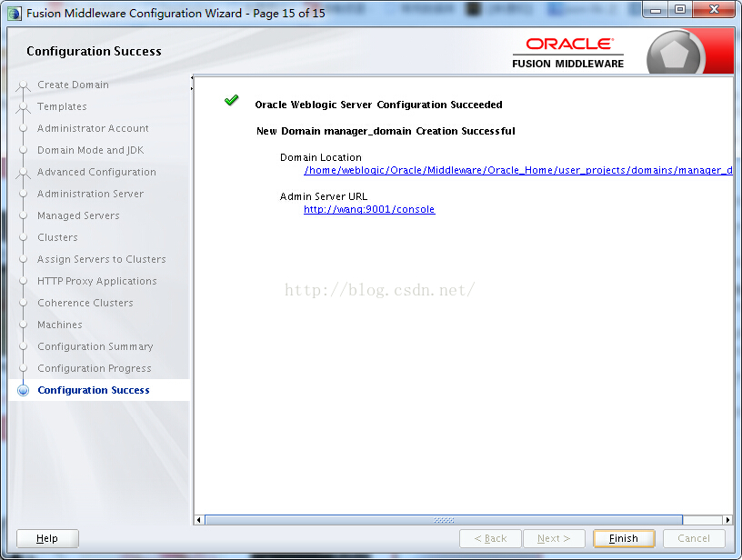Select the HTTP Proxy Applications step
This screenshot has width=742, height=560.
click(x=97, y=281)
